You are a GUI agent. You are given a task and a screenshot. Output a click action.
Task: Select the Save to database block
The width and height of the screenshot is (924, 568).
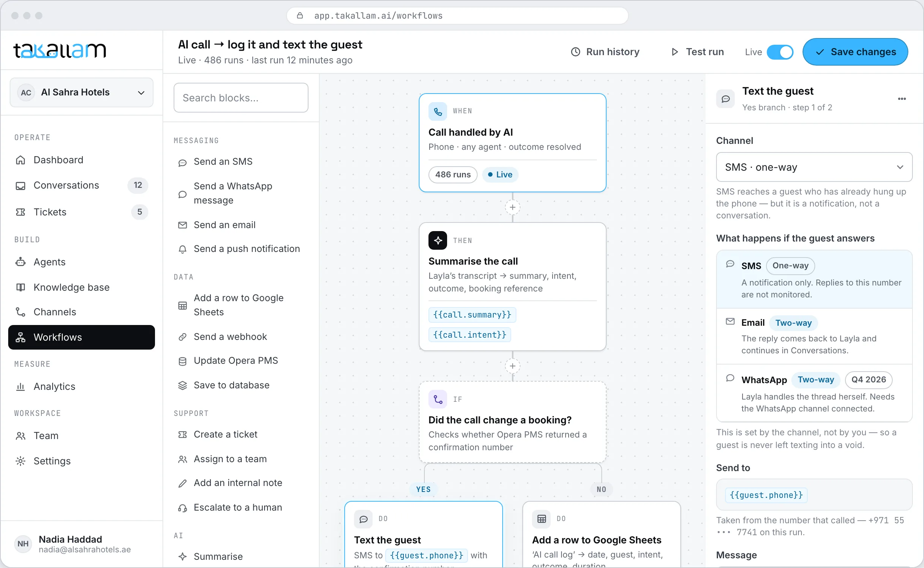[x=241, y=385]
